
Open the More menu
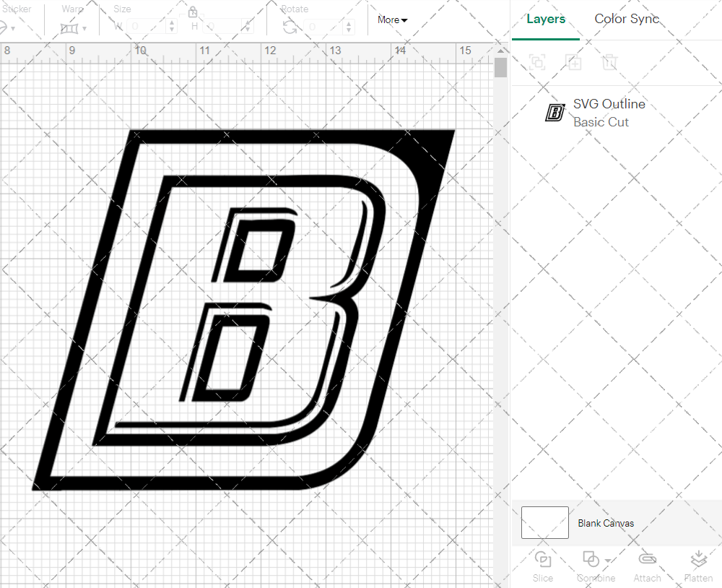click(391, 20)
